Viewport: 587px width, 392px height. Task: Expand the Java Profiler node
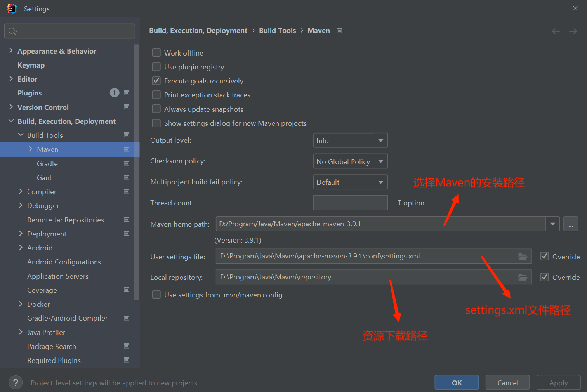[x=21, y=332]
